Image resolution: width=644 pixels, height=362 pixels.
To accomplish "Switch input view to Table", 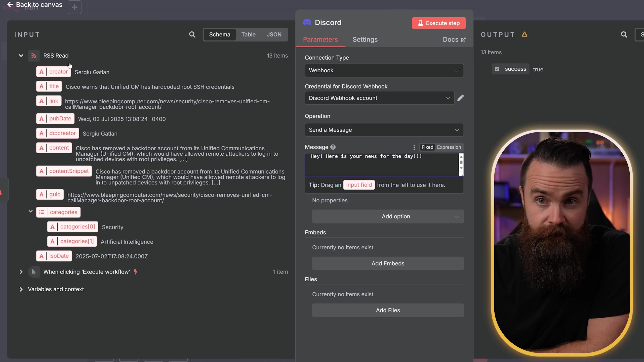I will (x=248, y=34).
